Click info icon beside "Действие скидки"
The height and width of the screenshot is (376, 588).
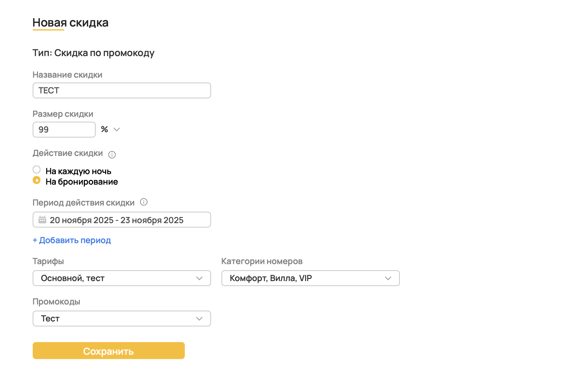pyautogui.click(x=112, y=155)
